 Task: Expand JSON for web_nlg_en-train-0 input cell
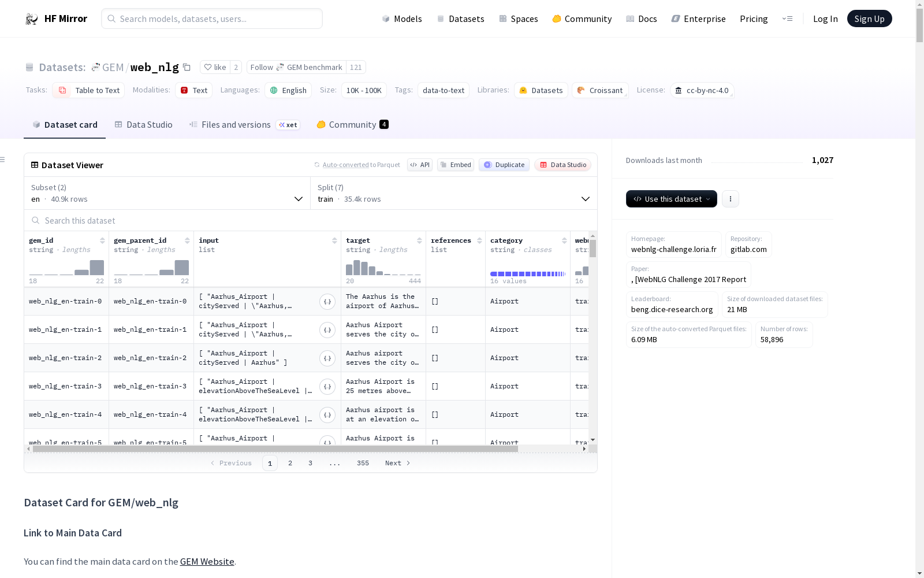pyautogui.click(x=327, y=302)
